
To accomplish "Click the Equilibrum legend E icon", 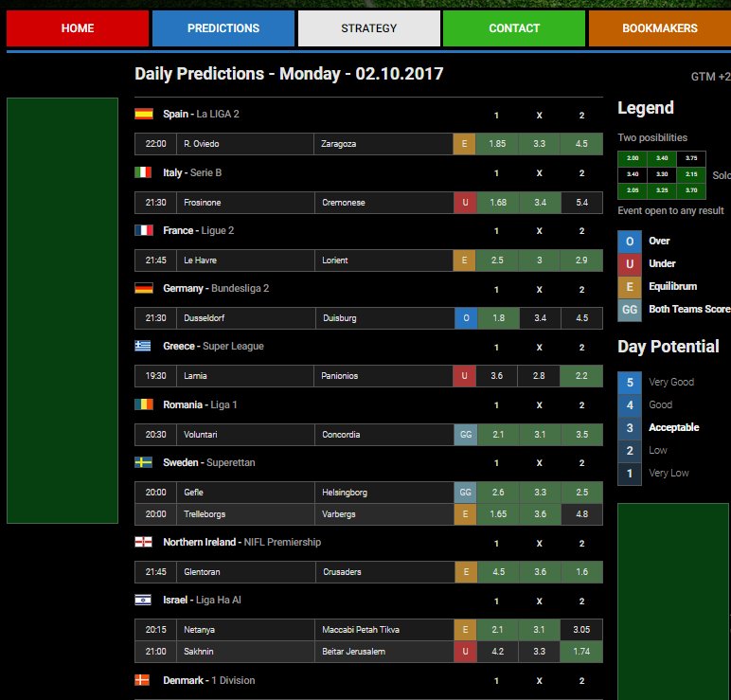I will coord(630,287).
